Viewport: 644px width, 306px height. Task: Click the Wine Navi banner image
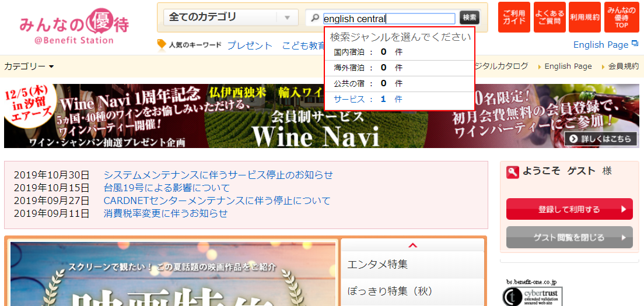[x=322, y=116]
